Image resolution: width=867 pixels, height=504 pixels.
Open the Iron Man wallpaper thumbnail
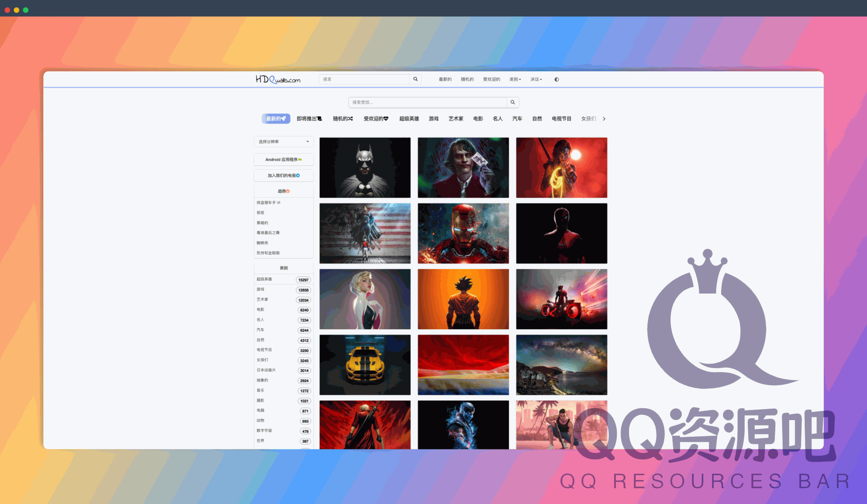(463, 233)
